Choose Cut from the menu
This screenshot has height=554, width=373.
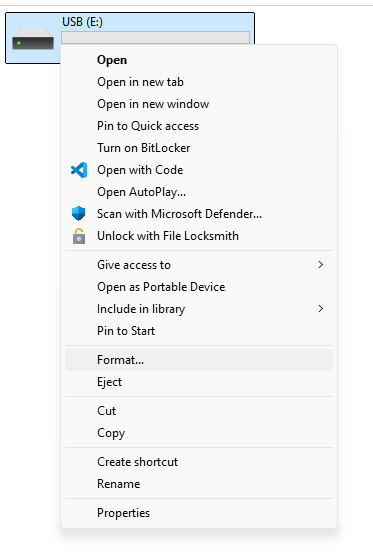(x=199, y=411)
